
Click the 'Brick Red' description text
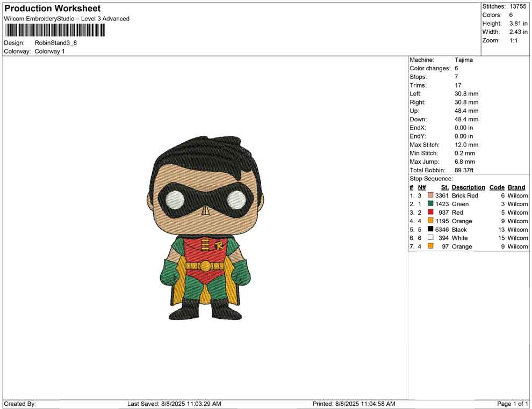coord(465,195)
